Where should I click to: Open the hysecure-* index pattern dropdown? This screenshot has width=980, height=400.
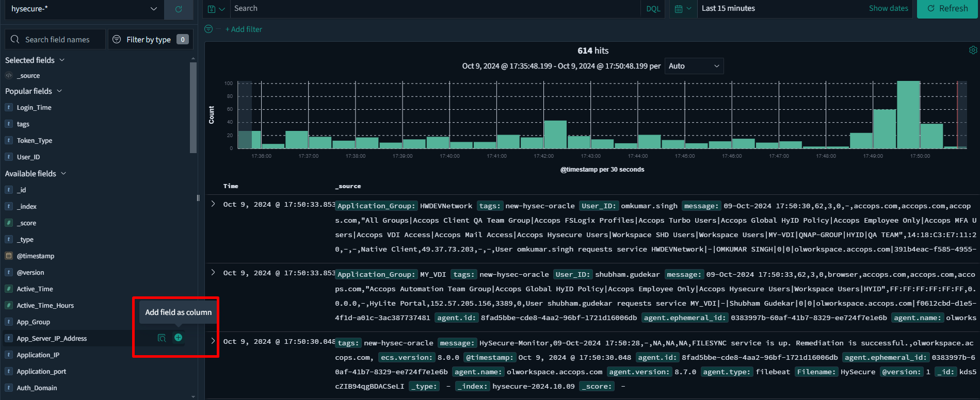coord(84,9)
